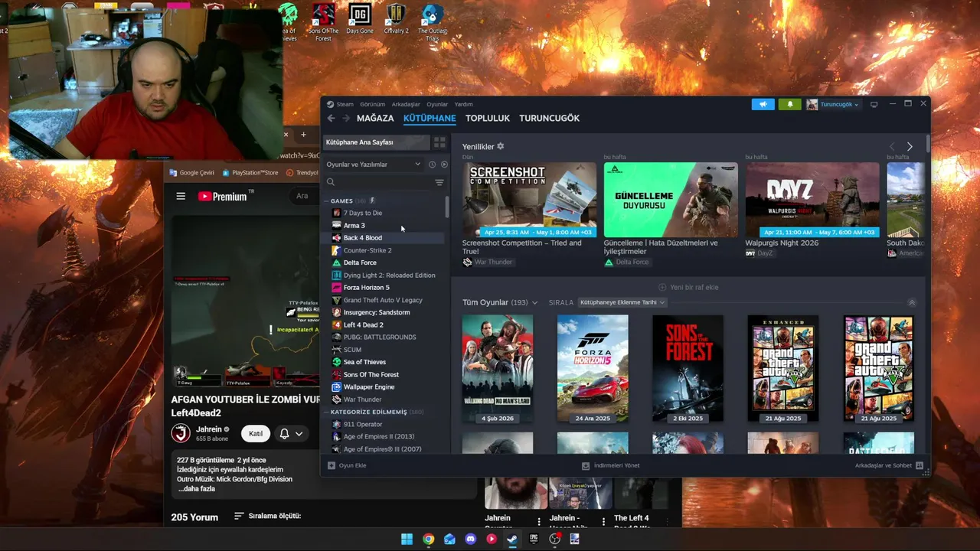Open The Outlast Trials desktop shortcut
The image size is (980, 551).
433,22
